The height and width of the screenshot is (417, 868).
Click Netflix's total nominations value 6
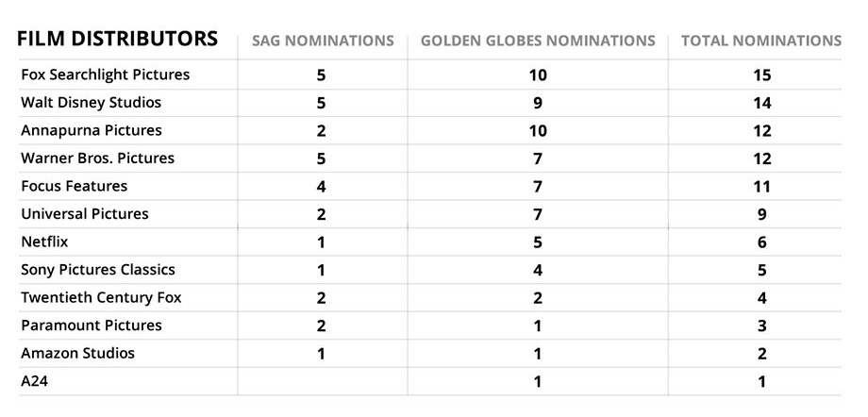pyautogui.click(x=761, y=242)
